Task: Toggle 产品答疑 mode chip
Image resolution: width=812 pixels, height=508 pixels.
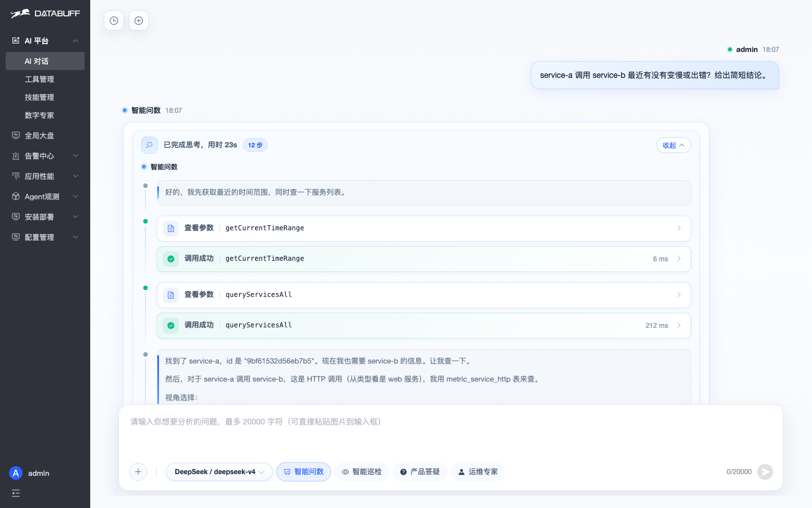Action: coord(420,472)
